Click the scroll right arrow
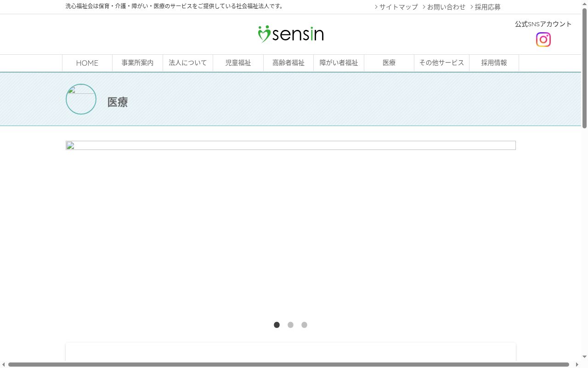The width and height of the screenshot is (588, 368). [x=577, y=364]
